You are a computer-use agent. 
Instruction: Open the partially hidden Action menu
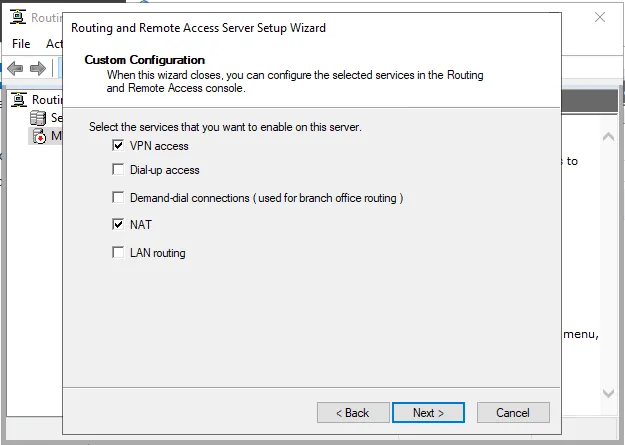click(x=53, y=44)
